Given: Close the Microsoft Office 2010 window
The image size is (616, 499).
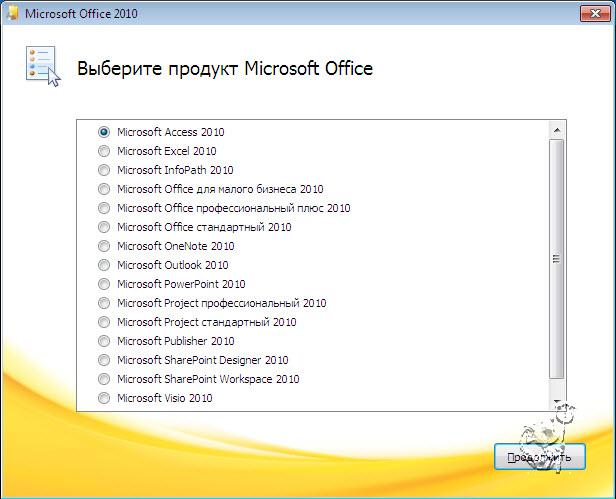Looking at the screenshot, I should pyautogui.click(x=595, y=14).
